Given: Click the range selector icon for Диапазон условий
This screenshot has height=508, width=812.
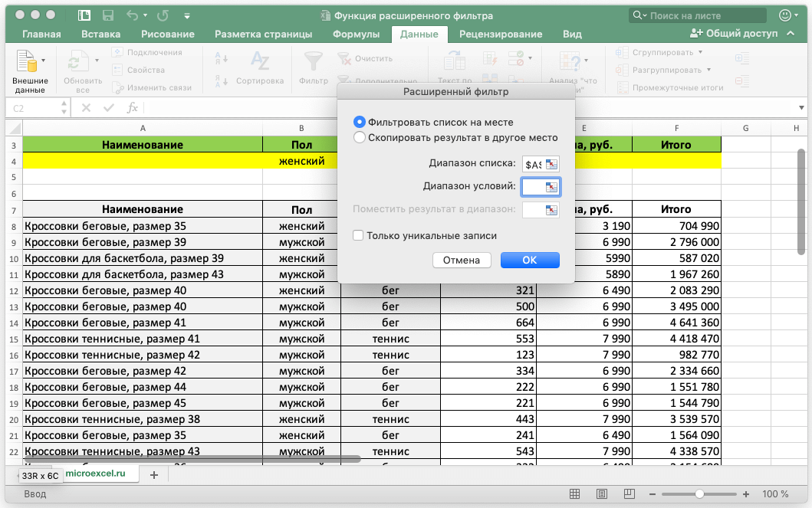Looking at the screenshot, I should (x=551, y=187).
